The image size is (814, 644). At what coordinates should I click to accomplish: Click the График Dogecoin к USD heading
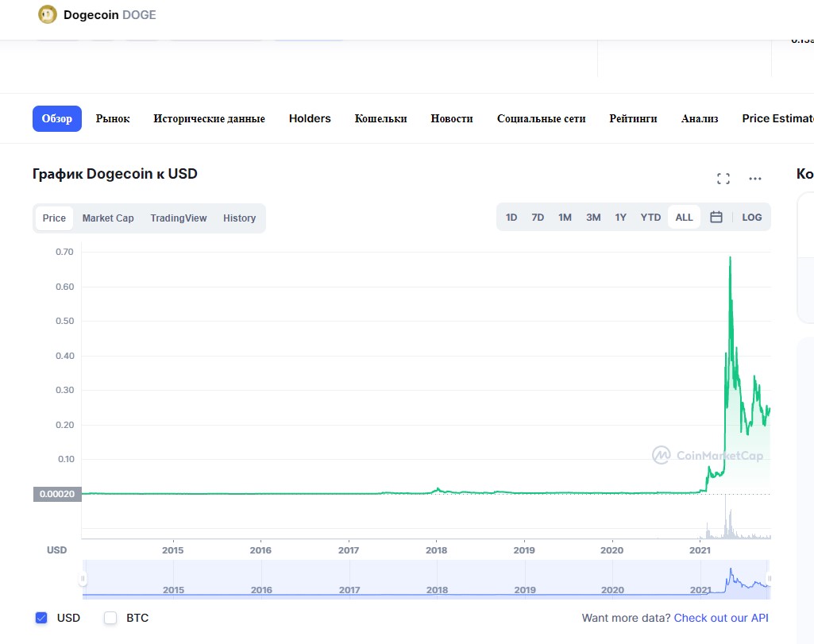pos(114,174)
